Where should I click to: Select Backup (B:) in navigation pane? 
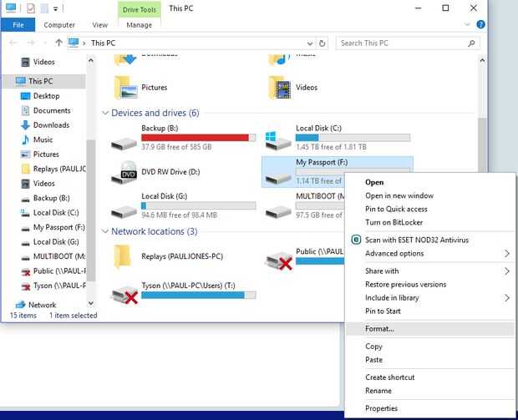tap(51, 198)
